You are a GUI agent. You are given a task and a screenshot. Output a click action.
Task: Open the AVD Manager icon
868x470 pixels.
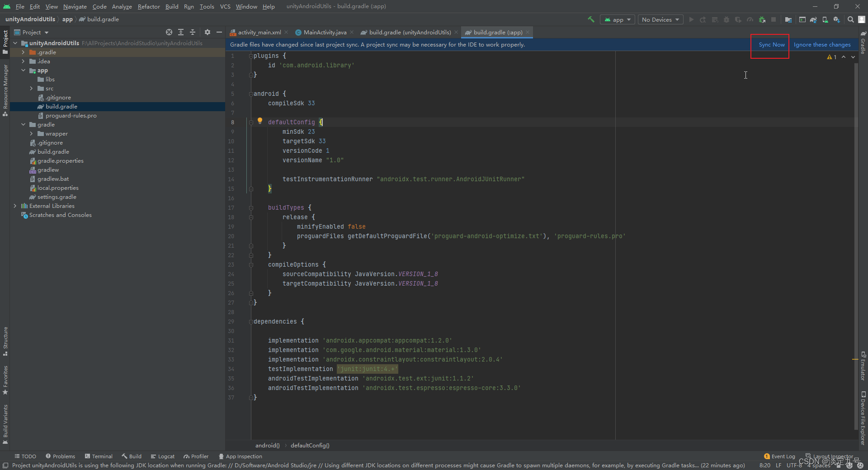[x=825, y=19]
